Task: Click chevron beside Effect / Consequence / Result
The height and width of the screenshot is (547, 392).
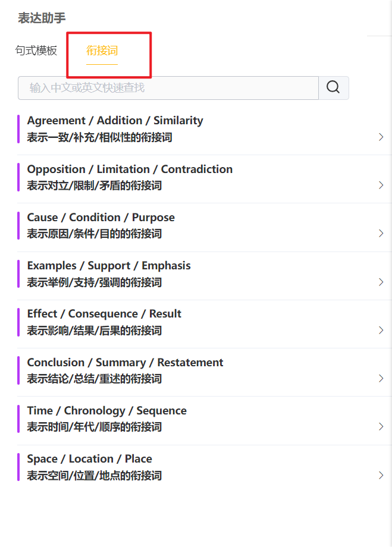Action: pyautogui.click(x=381, y=331)
